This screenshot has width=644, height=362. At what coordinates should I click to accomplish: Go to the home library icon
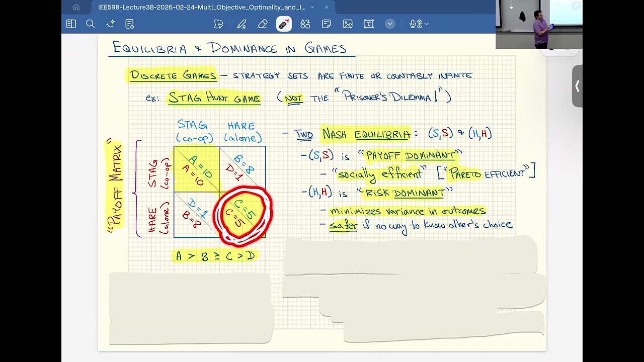[x=76, y=7]
